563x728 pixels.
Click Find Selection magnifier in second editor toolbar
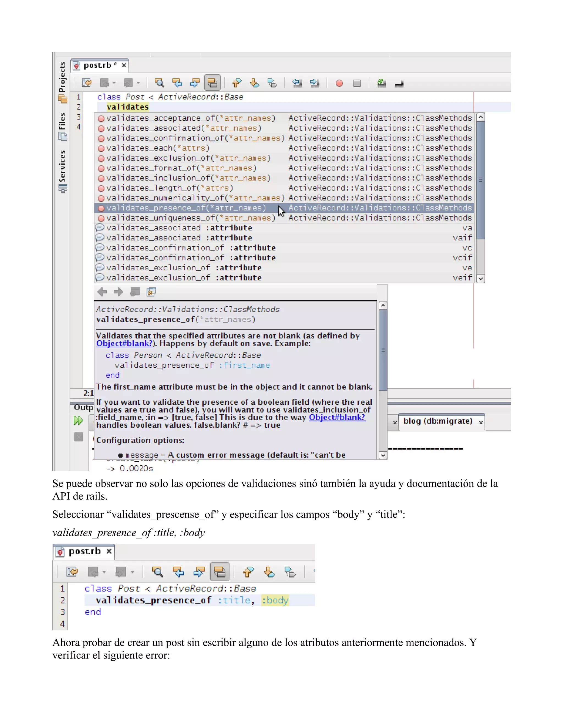point(158,572)
